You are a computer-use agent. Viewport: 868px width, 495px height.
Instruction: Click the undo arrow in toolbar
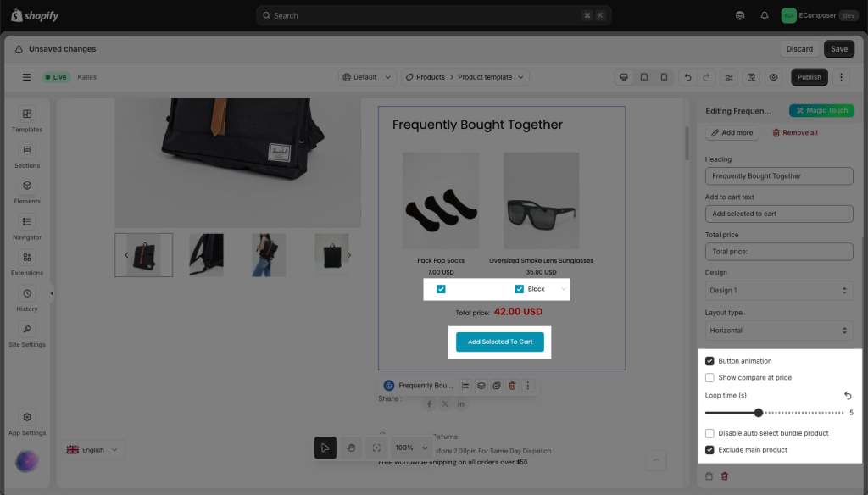[x=687, y=77]
